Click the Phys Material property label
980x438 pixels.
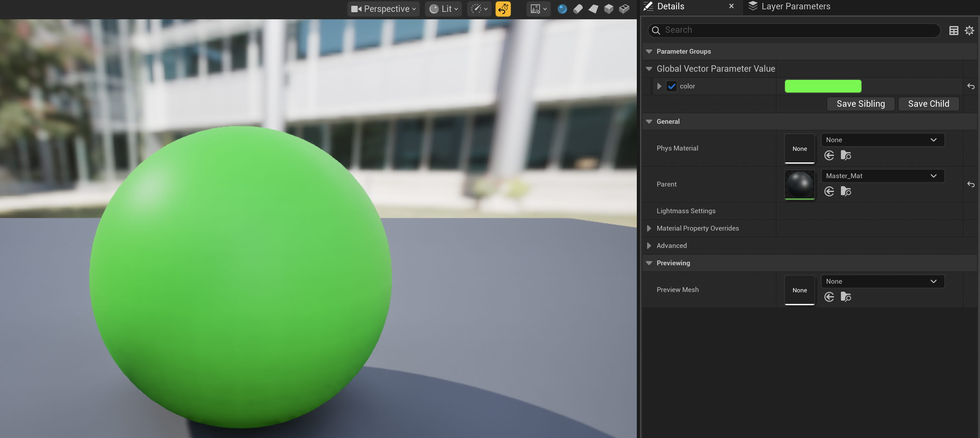(x=677, y=148)
